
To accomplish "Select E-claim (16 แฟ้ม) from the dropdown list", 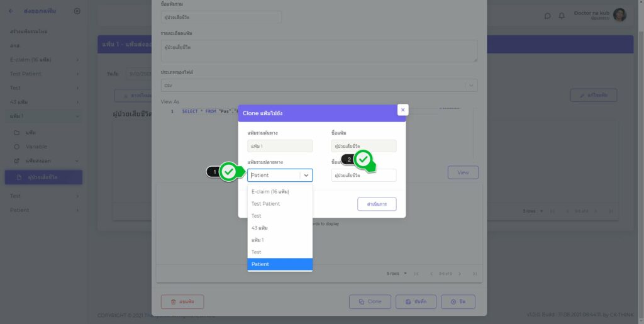I will [280, 191].
